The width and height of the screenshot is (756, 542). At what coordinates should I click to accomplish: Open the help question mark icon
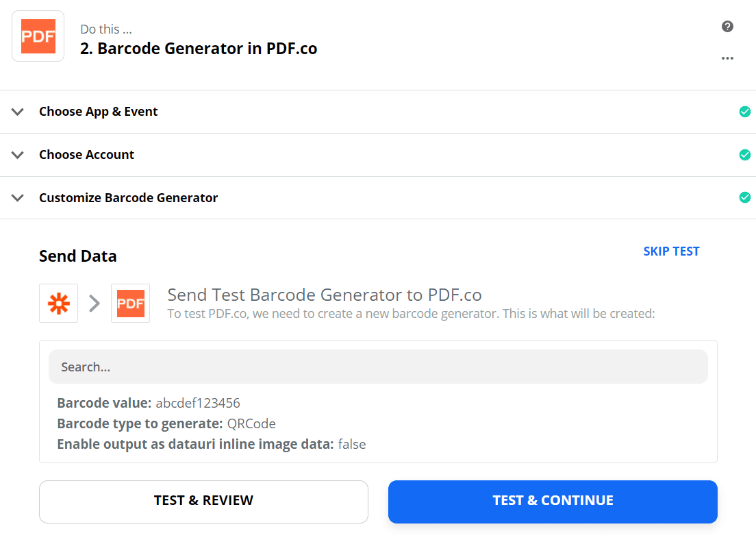727,26
